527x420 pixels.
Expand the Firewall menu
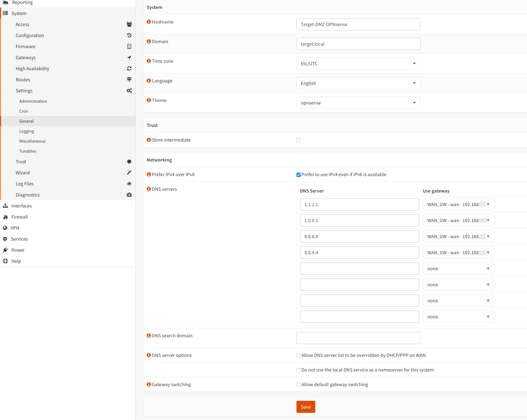tap(20, 217)
